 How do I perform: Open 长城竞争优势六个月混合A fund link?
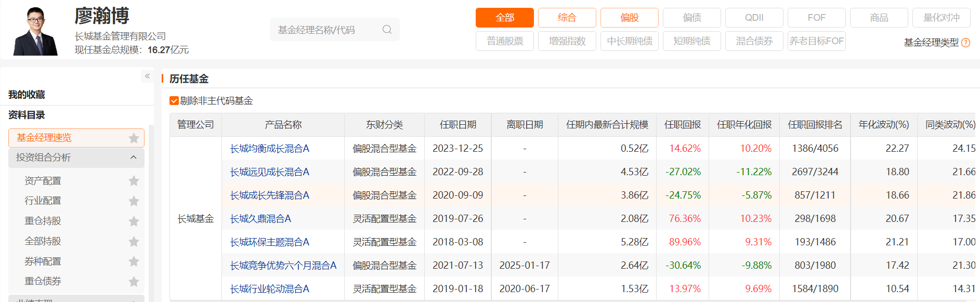pos(283,266)
